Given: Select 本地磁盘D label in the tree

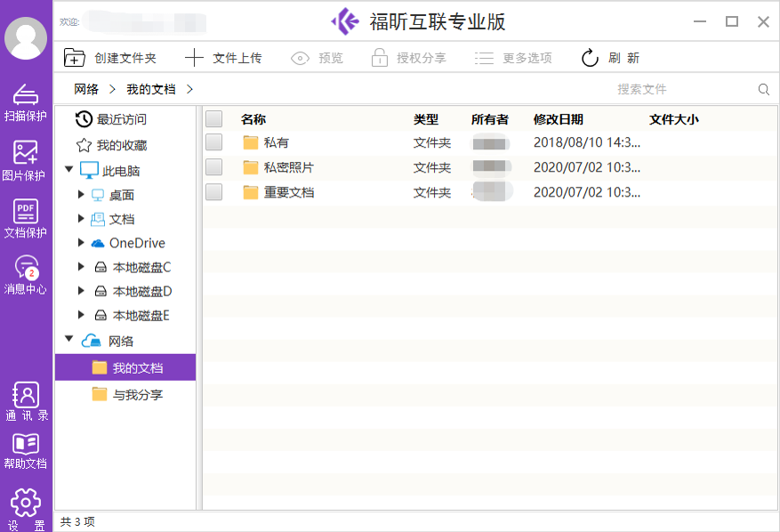Looking at the screenshot, I should pyautogui.click(x=141, y=292).
